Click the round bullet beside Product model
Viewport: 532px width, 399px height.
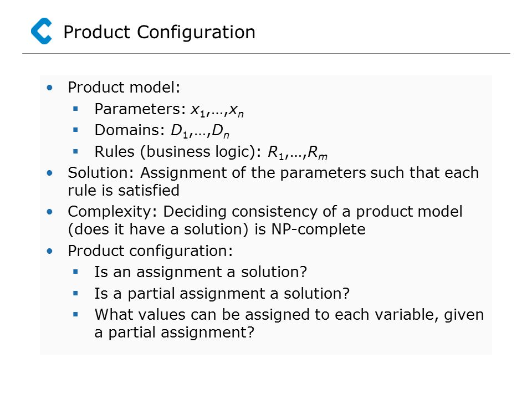click(50, 88)
